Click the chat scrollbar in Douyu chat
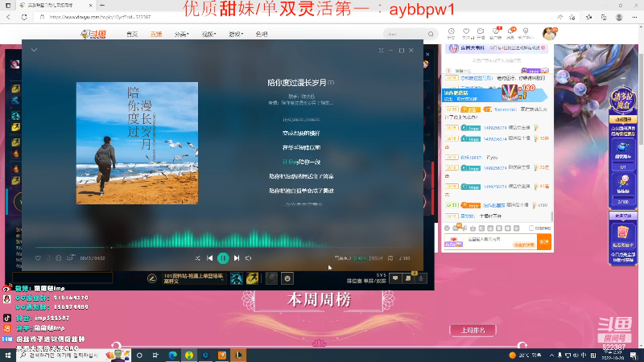The width and height of the screenshot is (644, 362). click(x=552, y=216)
